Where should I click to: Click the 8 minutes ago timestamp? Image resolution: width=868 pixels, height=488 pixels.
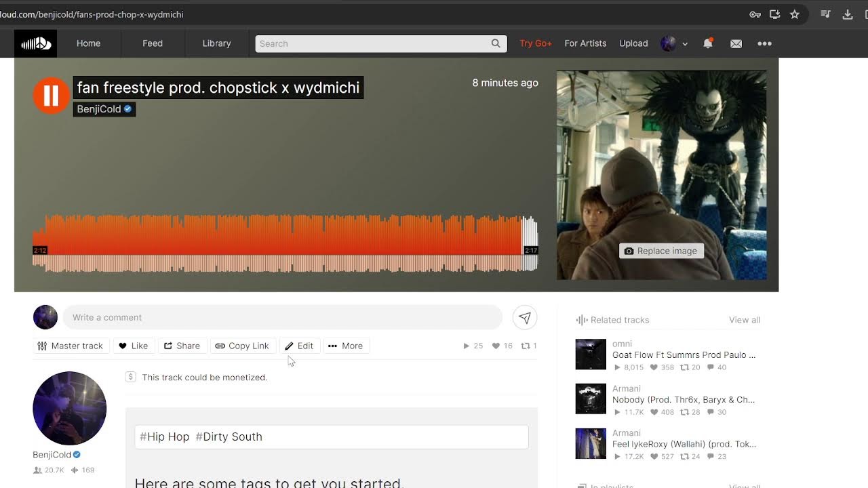click(505, 83)
